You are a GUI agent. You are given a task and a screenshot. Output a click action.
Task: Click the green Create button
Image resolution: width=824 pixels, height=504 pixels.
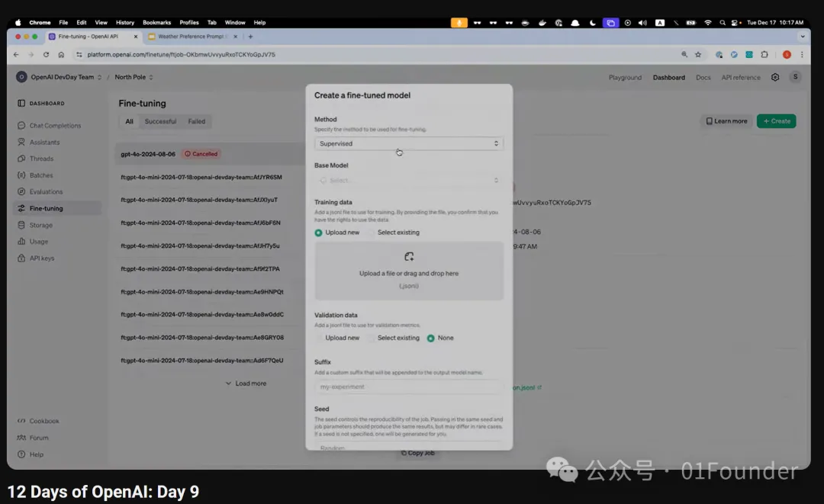776,121
